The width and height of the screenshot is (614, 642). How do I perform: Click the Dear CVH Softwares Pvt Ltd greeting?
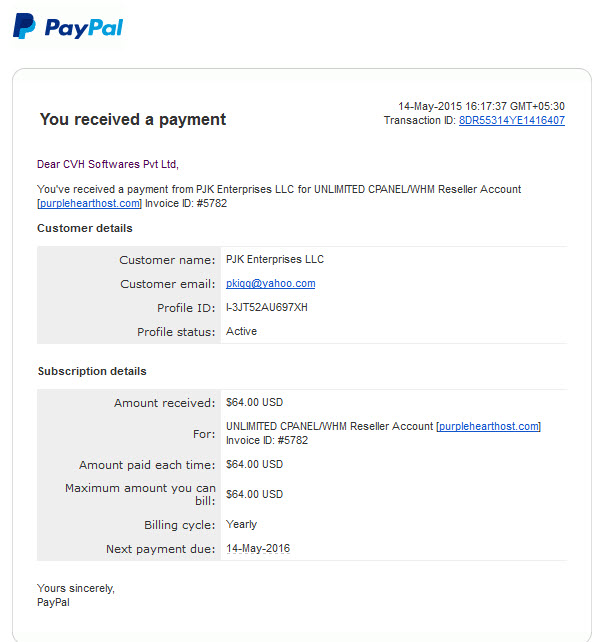click(x=108, y=164)
